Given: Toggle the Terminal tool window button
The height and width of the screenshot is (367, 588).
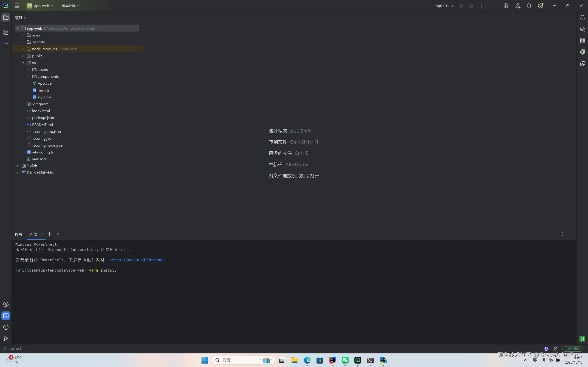Looking at the screenshot, I should coord(6,316).
